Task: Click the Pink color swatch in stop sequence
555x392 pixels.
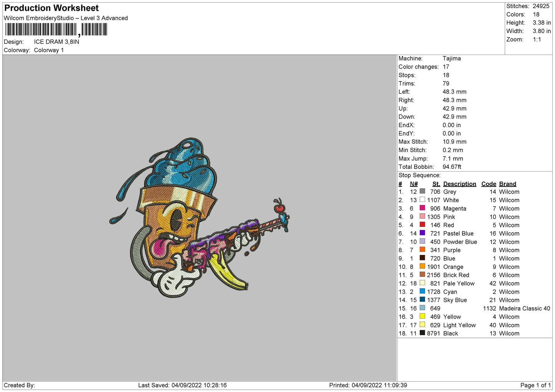Action: click(x=422, y=217)
